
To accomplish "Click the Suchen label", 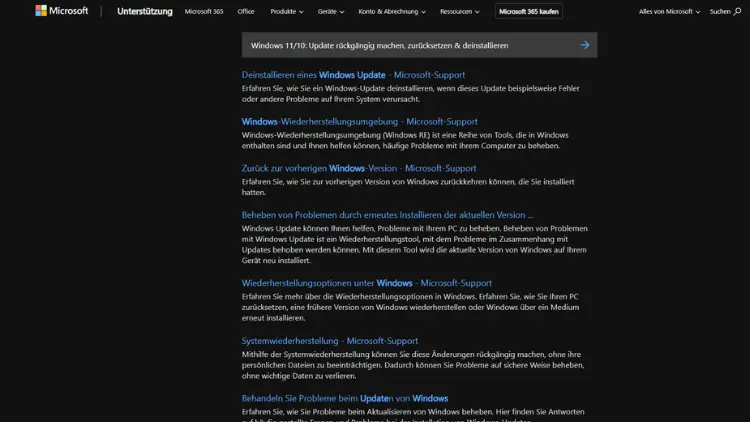I will (x=720, y=11).
